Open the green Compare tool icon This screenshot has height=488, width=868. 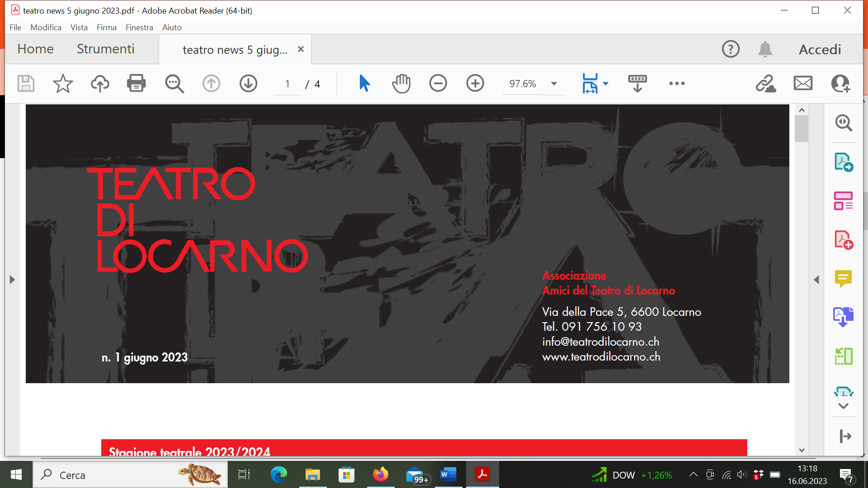844,357
